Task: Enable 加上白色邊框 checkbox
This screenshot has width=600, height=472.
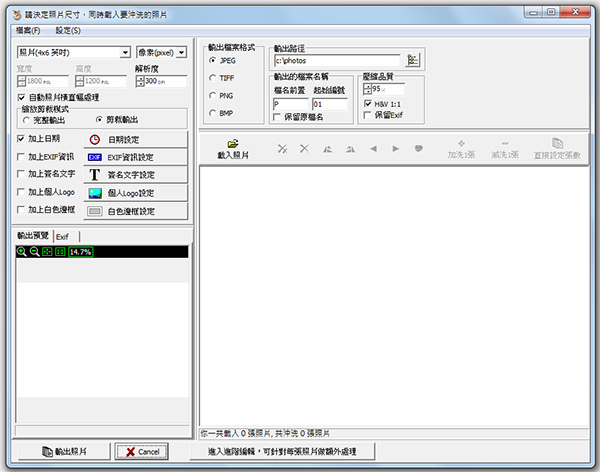Action: [x=21, y=209]
